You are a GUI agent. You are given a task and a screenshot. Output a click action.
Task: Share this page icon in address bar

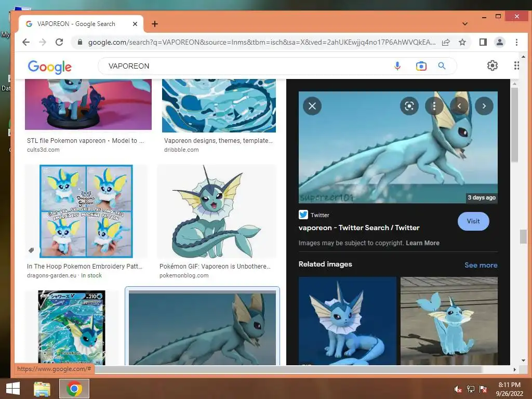click(x=446, y=42)
